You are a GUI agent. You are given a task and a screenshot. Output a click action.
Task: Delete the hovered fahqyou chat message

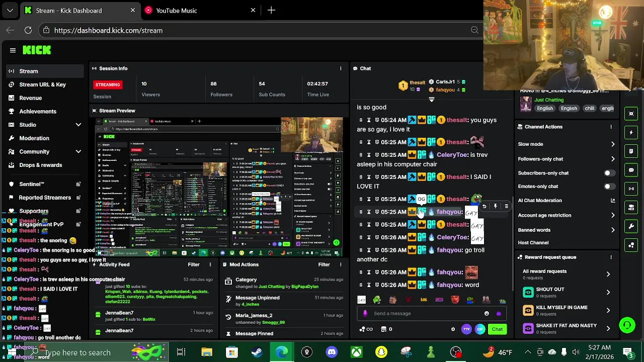pos(506,206)
